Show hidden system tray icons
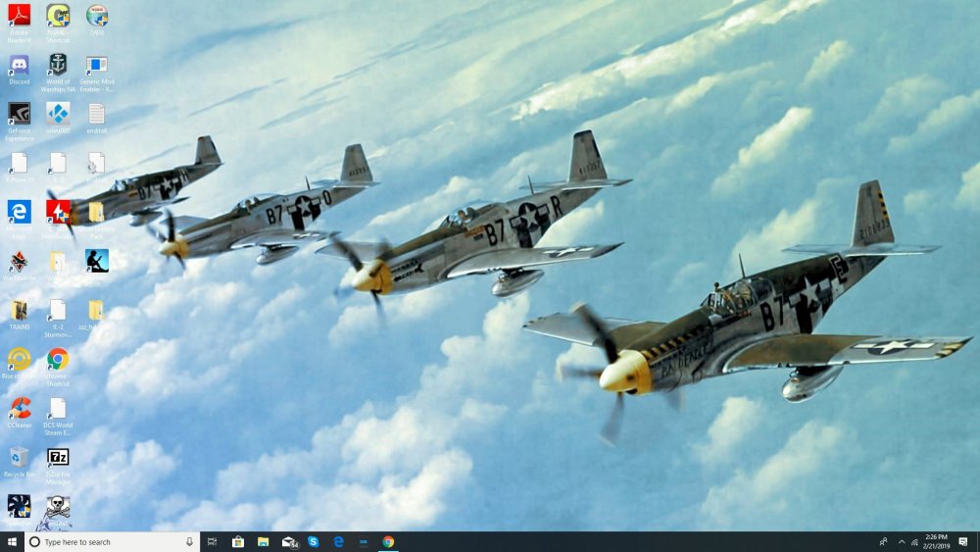 (902, 541)
